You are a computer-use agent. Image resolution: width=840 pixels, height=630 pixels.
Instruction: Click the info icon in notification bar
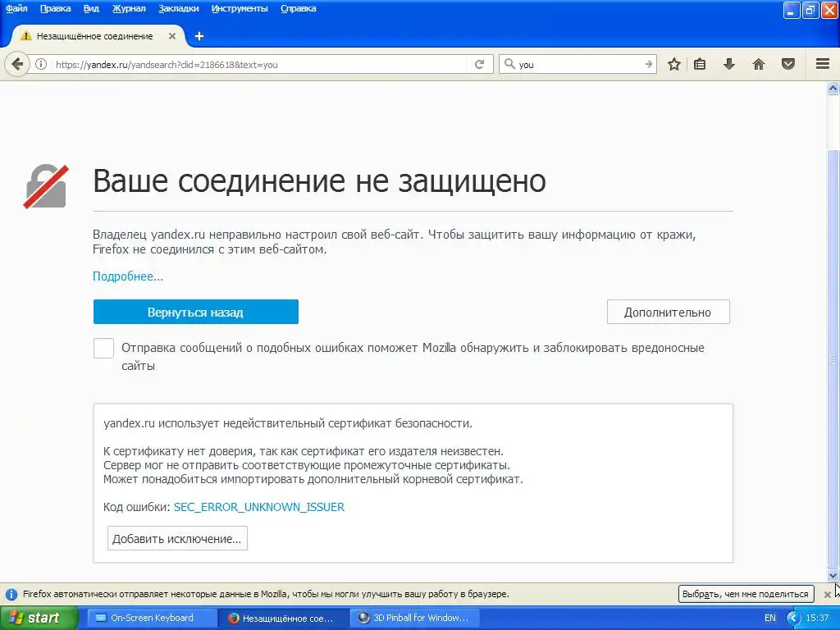point(11,594)
